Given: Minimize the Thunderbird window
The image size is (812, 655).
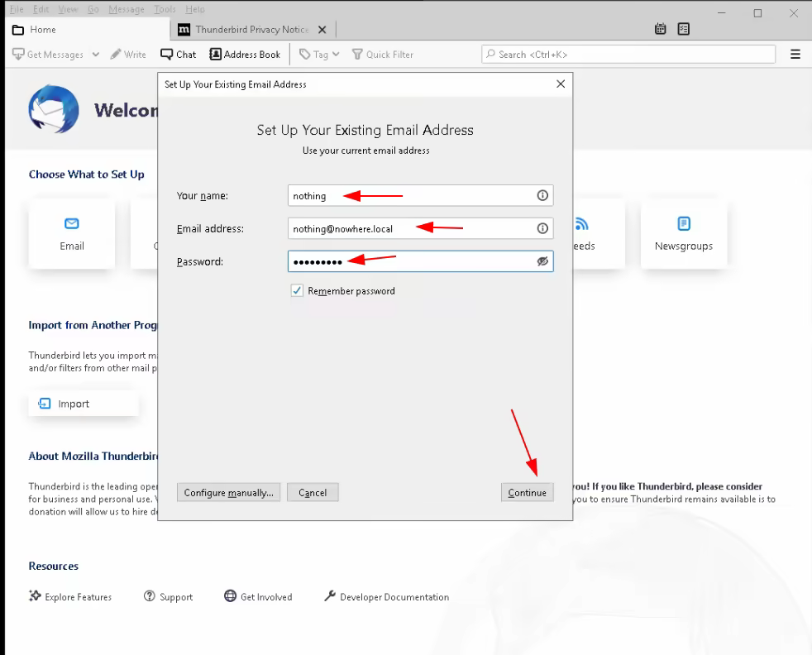Looking at the screenshot, I should pos(722,13).
